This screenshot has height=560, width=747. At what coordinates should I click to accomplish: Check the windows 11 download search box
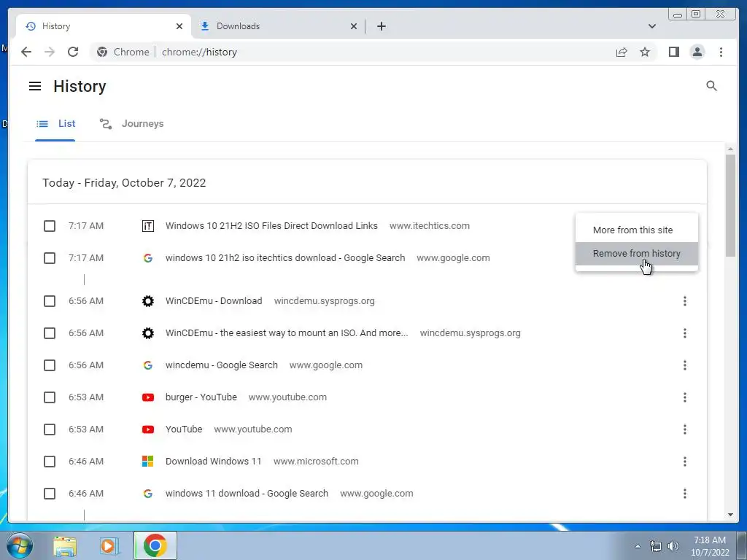[50, 494]
